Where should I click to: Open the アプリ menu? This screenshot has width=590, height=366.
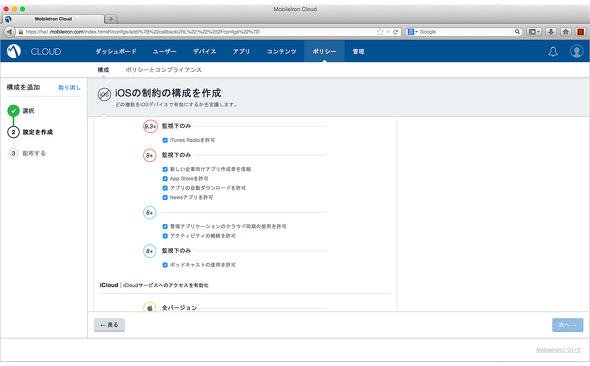pos(241,52)
